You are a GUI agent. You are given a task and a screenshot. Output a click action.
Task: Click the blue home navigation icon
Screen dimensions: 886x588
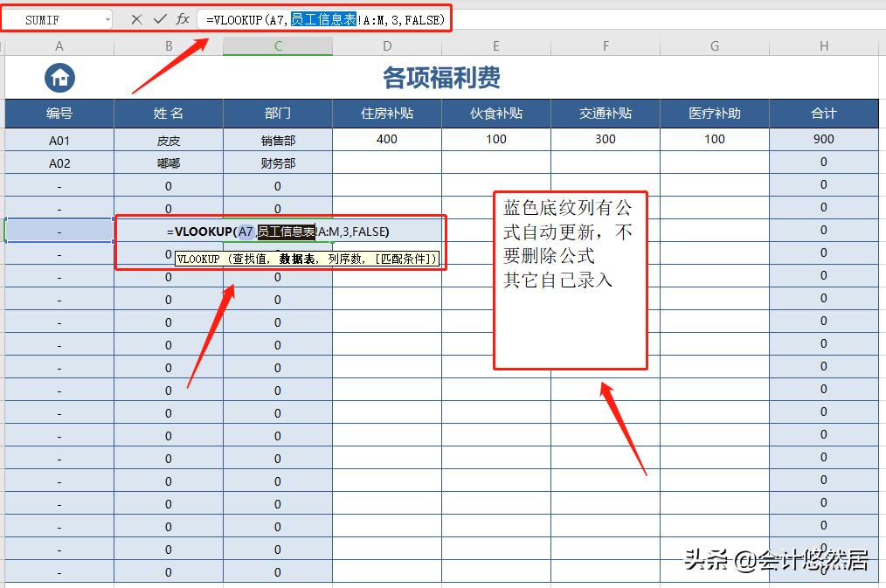click(x=59, y=77)
